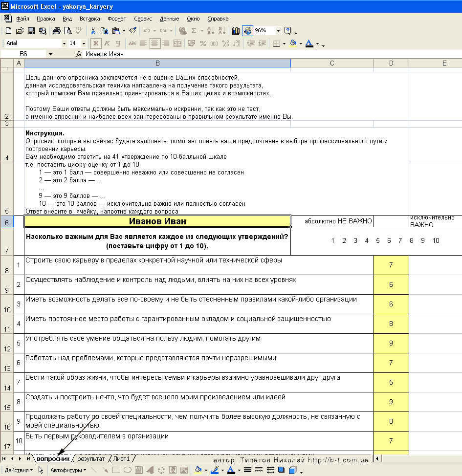
Task: Cut selection with the scissors icon
Action: [93, 31]
